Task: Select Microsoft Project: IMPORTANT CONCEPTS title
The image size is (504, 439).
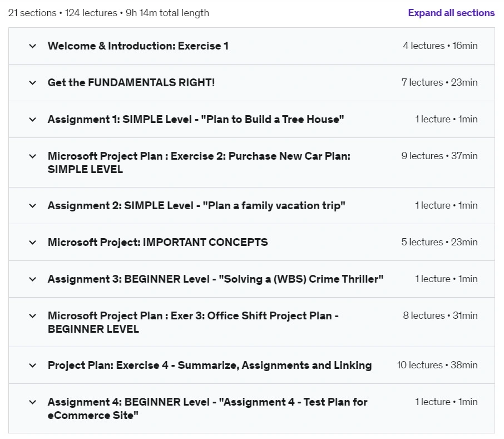Action: click(x=157, y=243)
